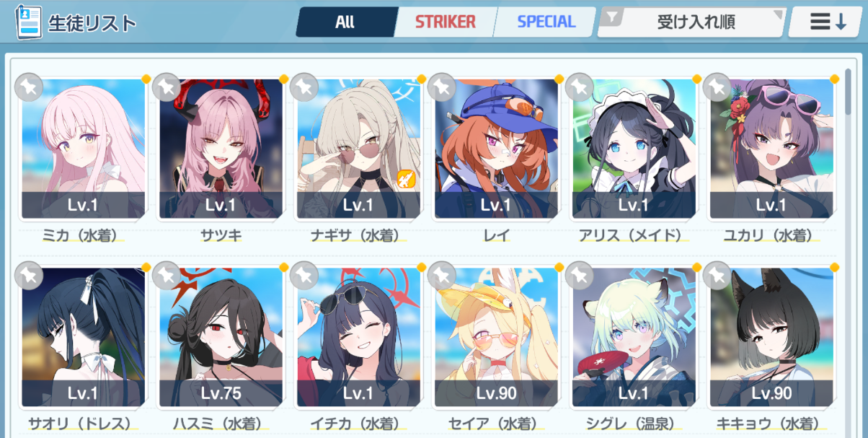Toggle the pin icon on サツキ card
Screen dimensions: 868x438
[167, 87]
